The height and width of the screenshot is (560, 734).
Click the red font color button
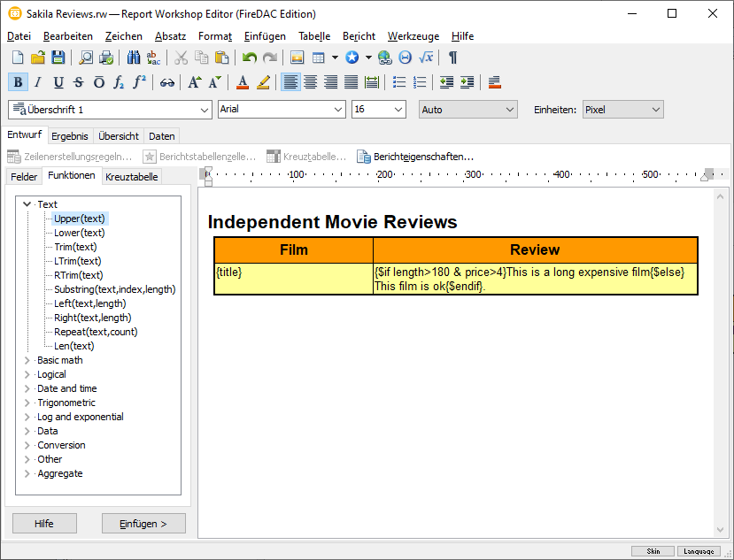point(243,82)
